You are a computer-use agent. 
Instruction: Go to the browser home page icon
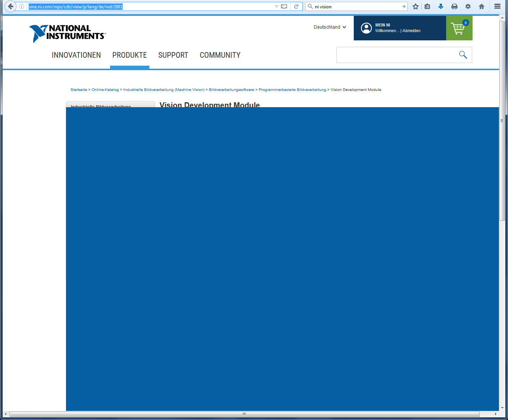(482, 6)
